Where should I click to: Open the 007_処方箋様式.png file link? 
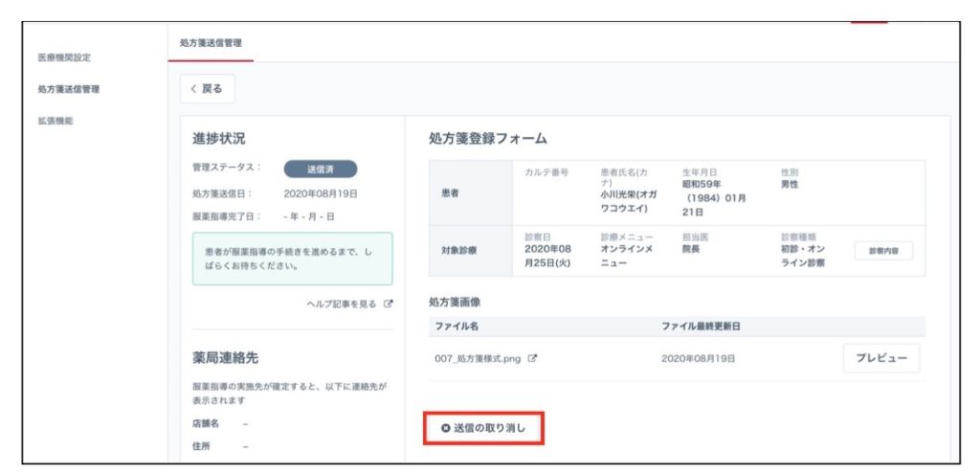[479, 359]
